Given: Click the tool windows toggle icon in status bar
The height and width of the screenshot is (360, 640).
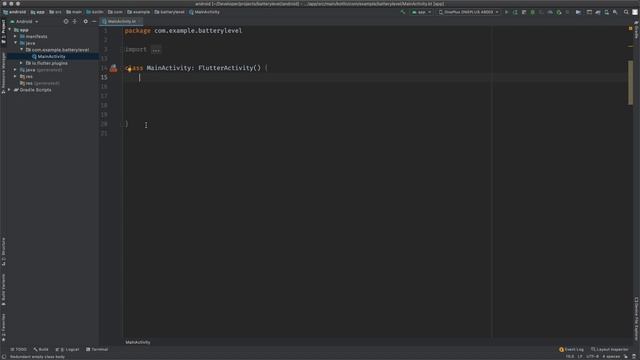Looking at the screenshot, I should pyautogui.click(x=4, y=356).
